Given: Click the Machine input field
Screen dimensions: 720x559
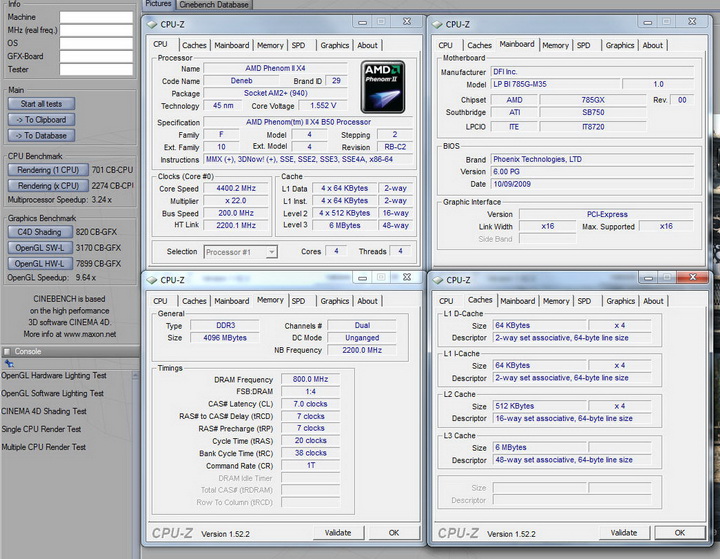Looking at the screenshot, I should (96, 17).
